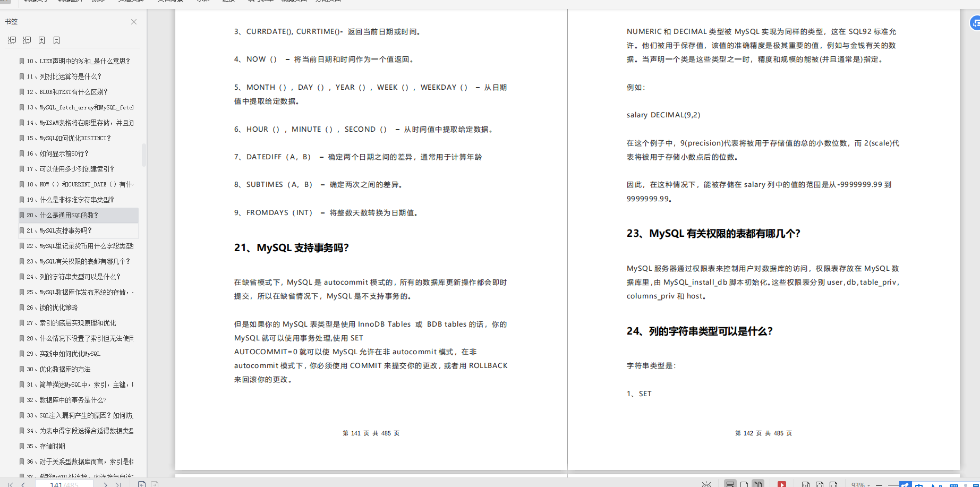Click heading '24、列的字符串类型可以是什么?' on page 142
Screen dimensions: 980x487
tap(700, 331)
